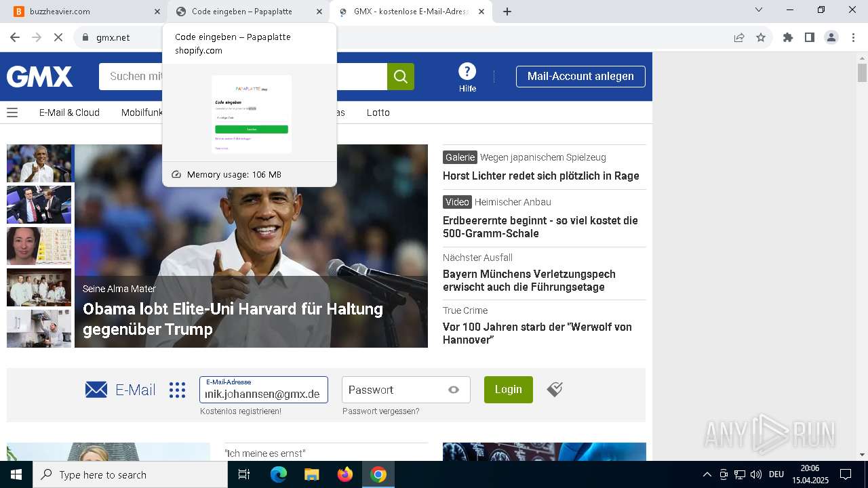The width and height of the screenshot is (868, 488).
Task: Open Werwolf von Hannover True Crime article
Action: (x=537, y=333)
